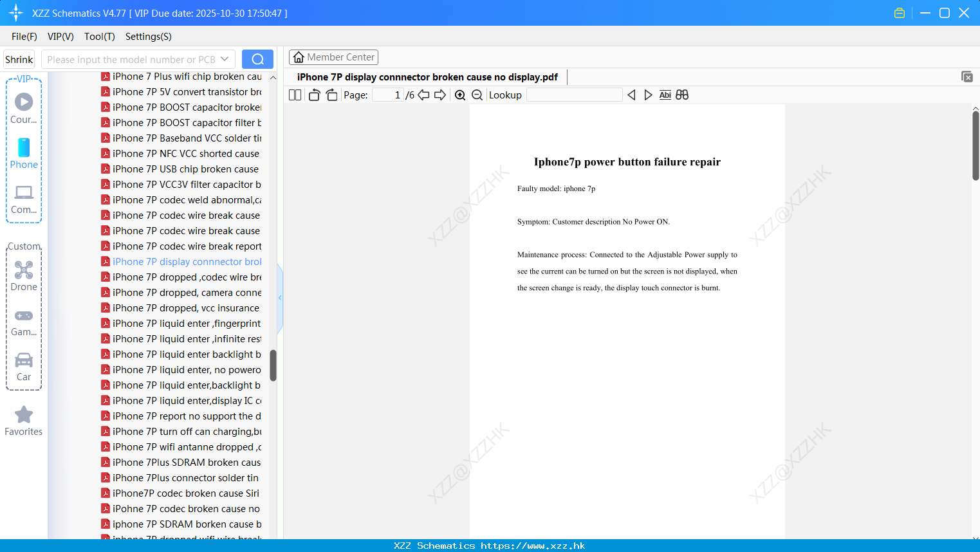Click the file list vertical scrollbar
980x552 pixels.
(x=273, y=365)
